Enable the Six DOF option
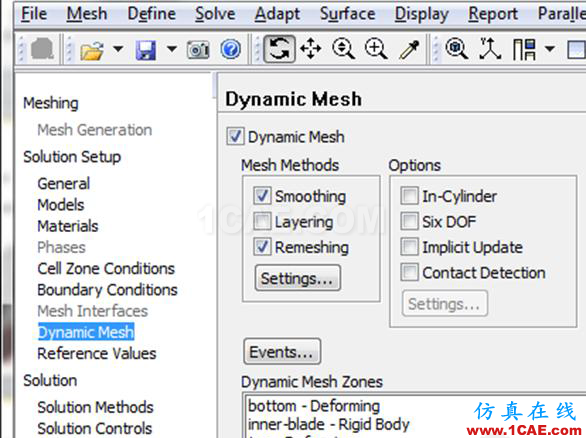586x438 pixels. (x=409, y=221)
